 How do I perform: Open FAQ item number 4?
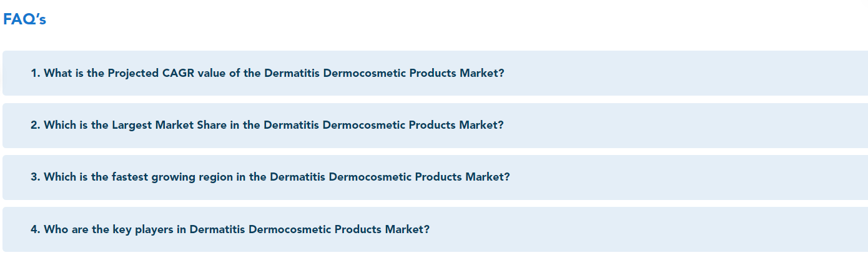[x=435, y=229]
